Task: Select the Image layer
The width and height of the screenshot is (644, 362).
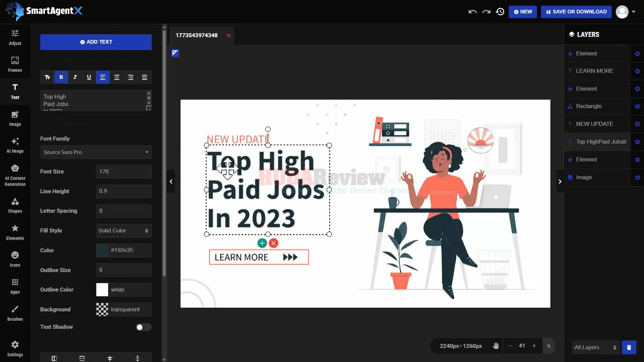Action: pos(597,177)
